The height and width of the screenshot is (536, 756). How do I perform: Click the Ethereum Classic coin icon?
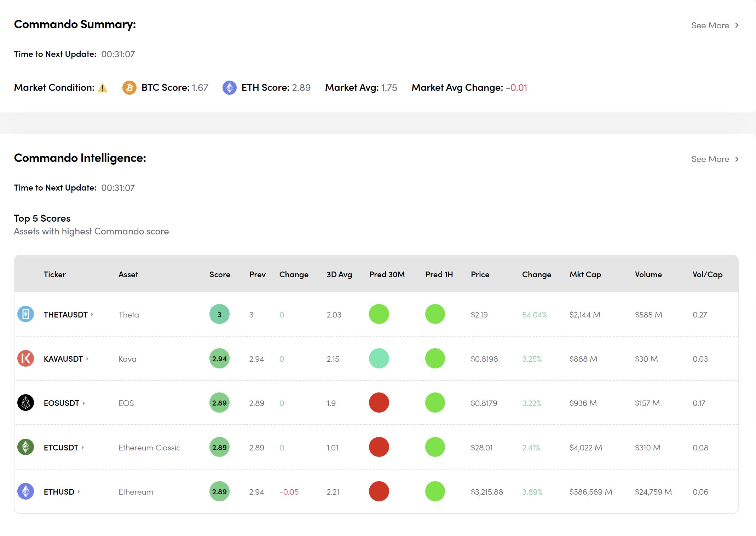point(25,447)
